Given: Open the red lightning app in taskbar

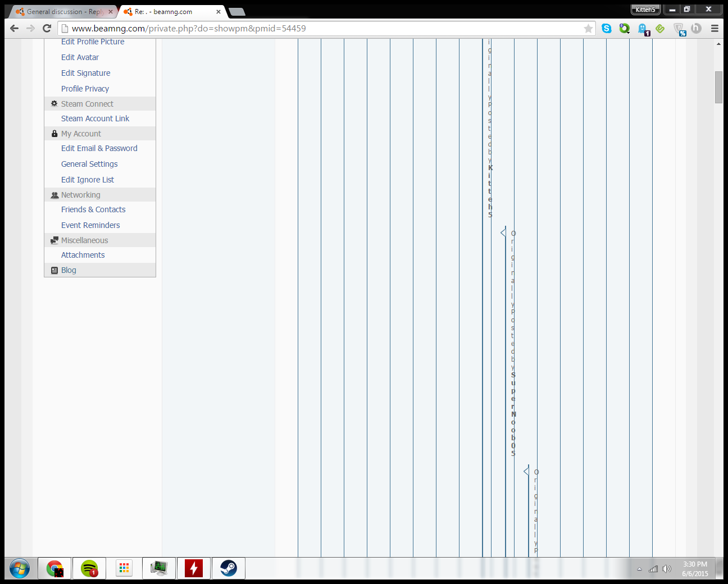Looking at the screenshot, I should tap(194, 568).
